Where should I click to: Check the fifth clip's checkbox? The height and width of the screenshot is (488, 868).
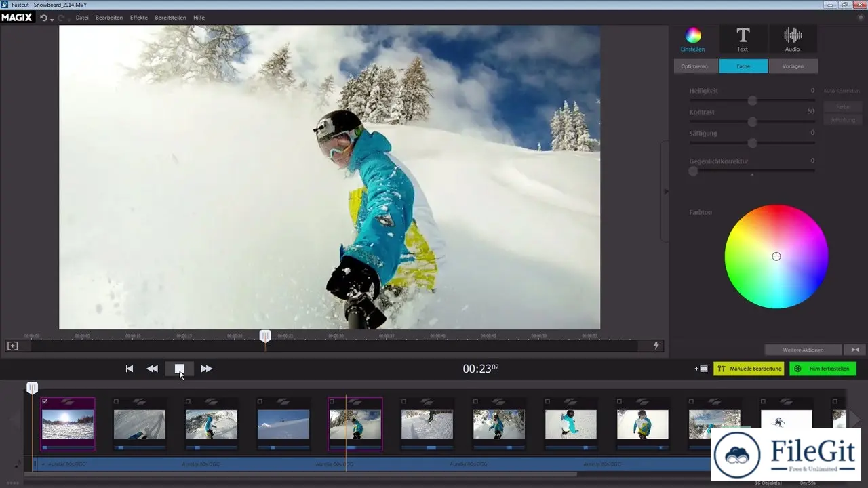click(x=332, y=401)
